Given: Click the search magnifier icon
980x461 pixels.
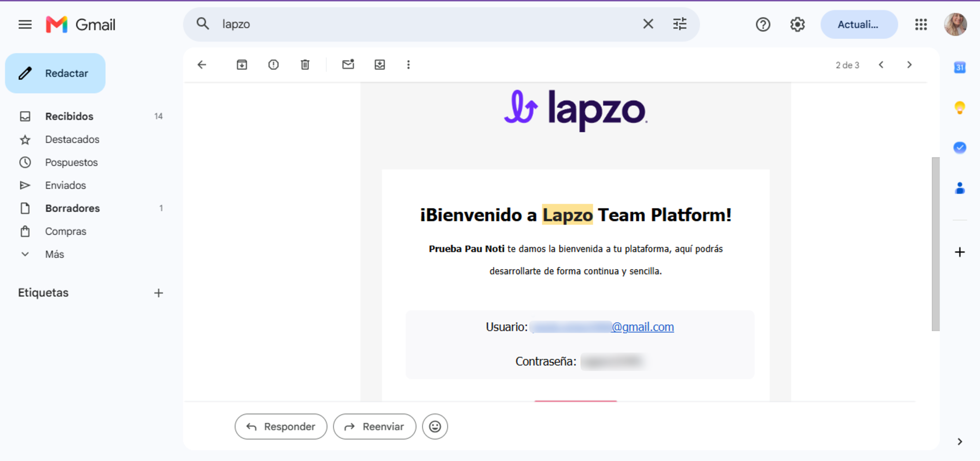Looking at the screenshot, I should pos(203,24).
